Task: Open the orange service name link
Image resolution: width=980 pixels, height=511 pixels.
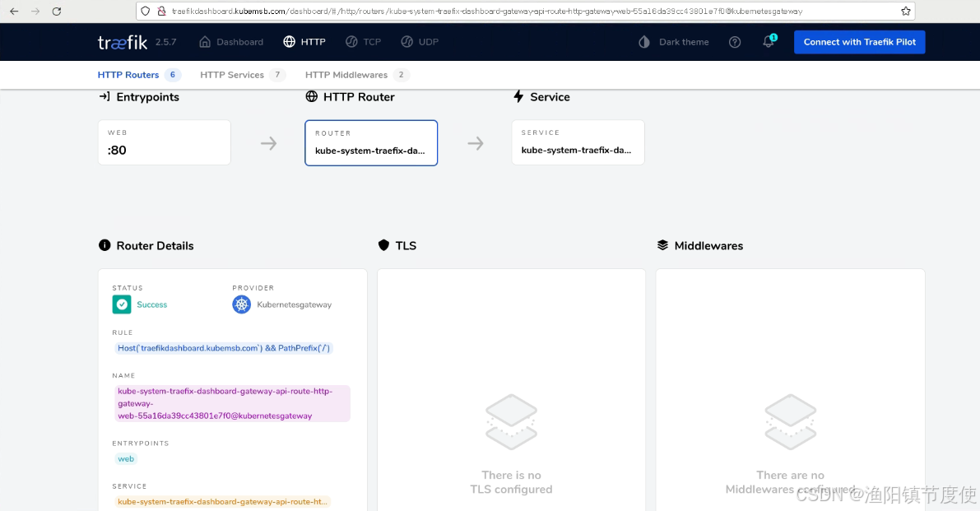Action: (222, 502)
